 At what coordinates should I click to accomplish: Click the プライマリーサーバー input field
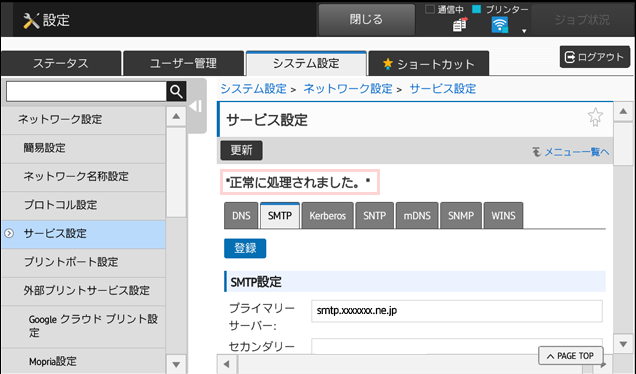click(x=457, y=311)
